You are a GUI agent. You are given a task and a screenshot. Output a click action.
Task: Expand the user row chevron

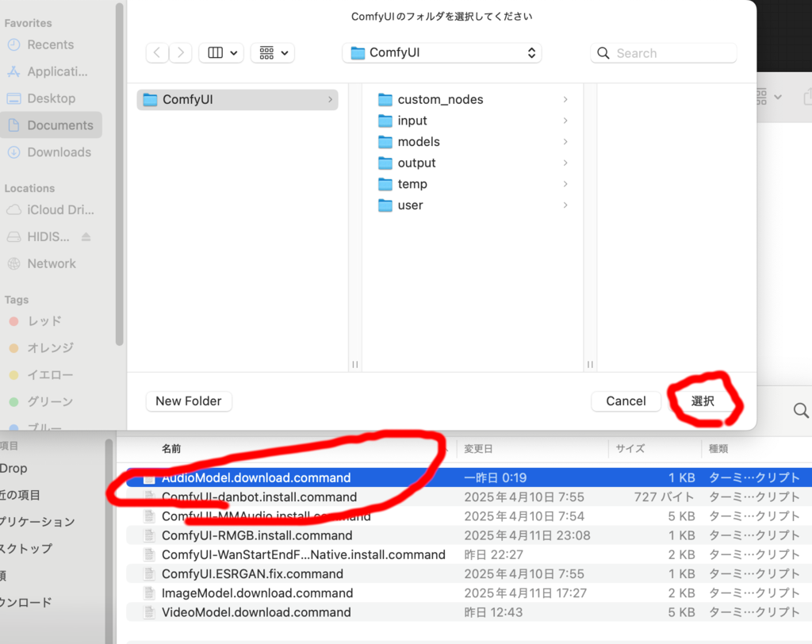pos(565,205)
